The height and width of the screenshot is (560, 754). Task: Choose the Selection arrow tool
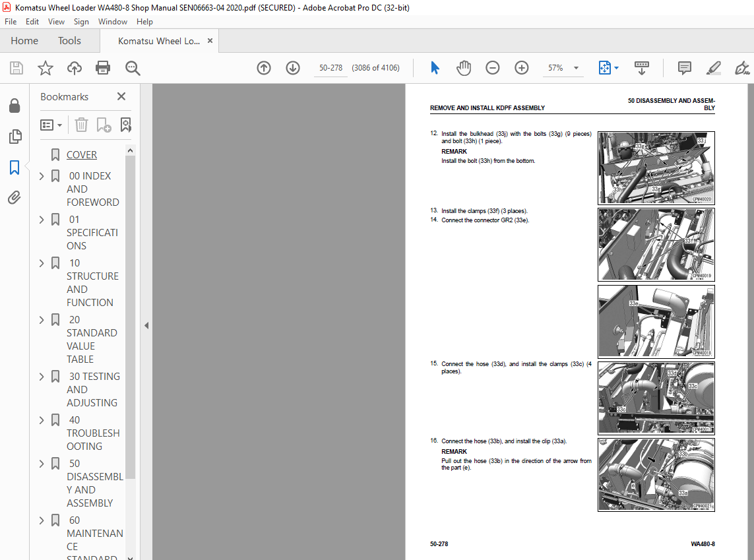point(435,68)
